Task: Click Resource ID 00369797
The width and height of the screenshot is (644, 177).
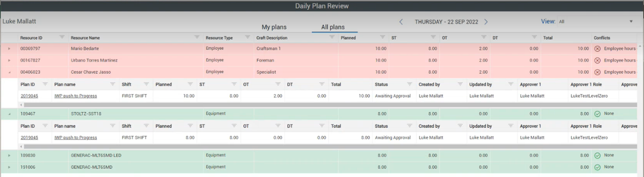Action: pos(30,48)
